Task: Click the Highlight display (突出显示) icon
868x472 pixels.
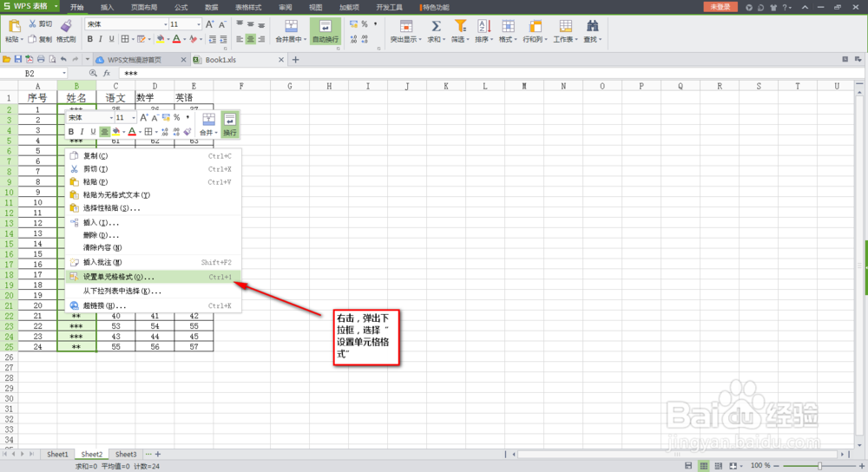Action: (405, 26)
